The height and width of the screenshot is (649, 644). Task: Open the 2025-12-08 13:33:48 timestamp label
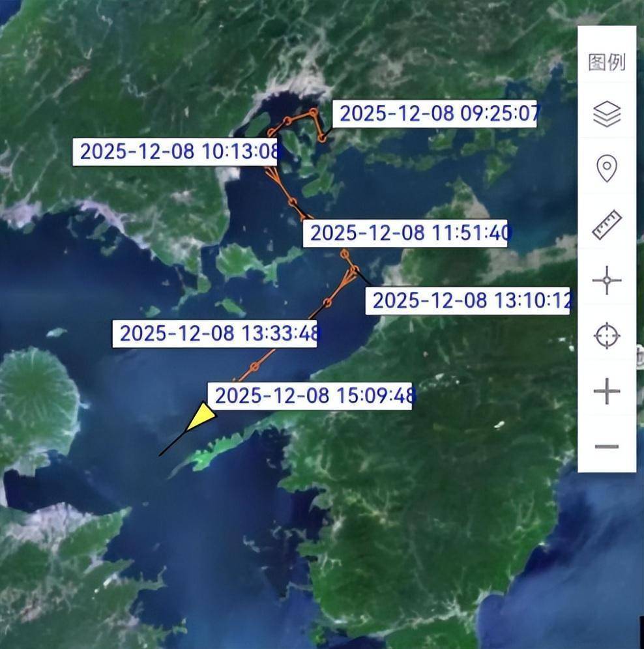pyautogui.click(x=216, y=334)
